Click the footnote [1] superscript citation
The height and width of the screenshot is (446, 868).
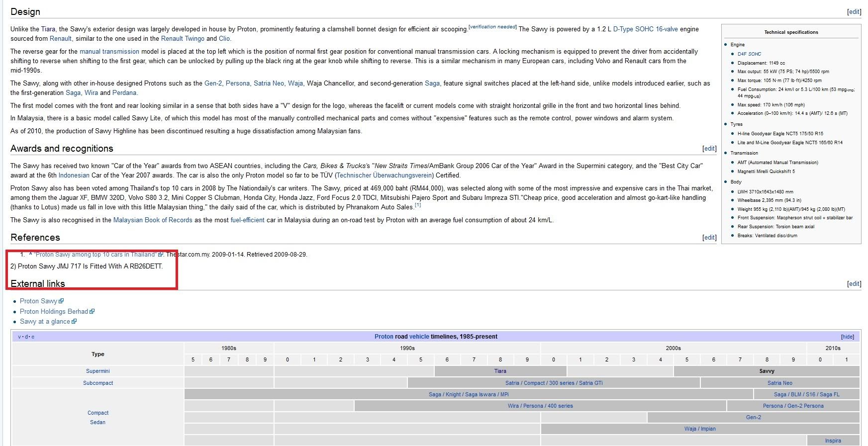(418, 205)
